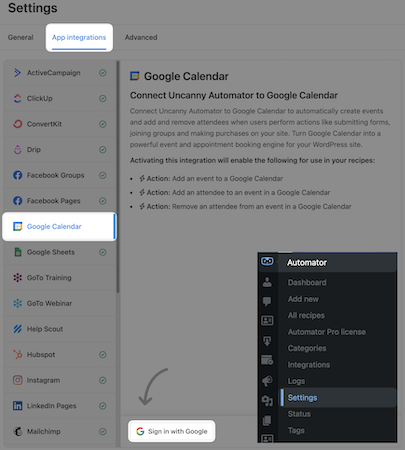
Task: Select GoTo Training in integrations list
Action: [x=60, y=278]
